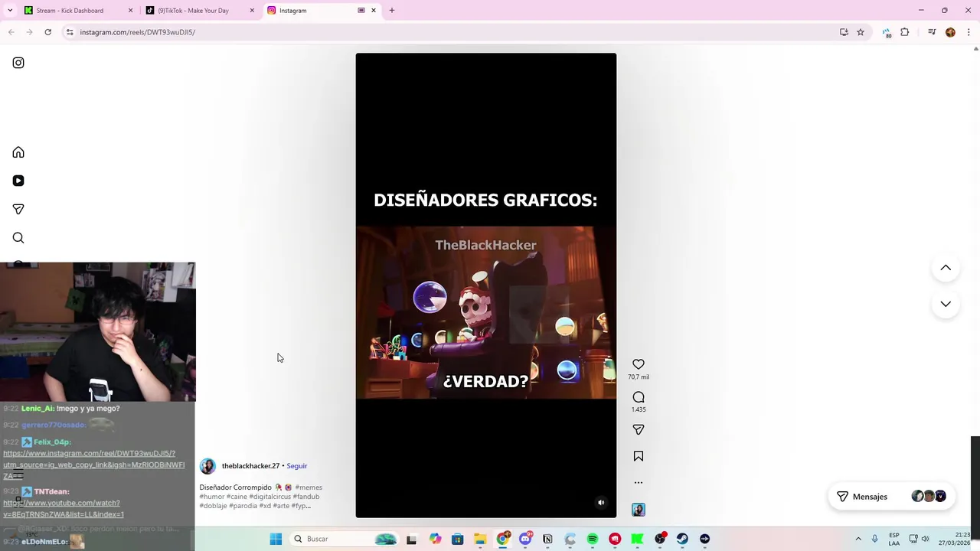Click the #parodia hashtag
This screenshot has height=551, width=980.
[243, 506]
